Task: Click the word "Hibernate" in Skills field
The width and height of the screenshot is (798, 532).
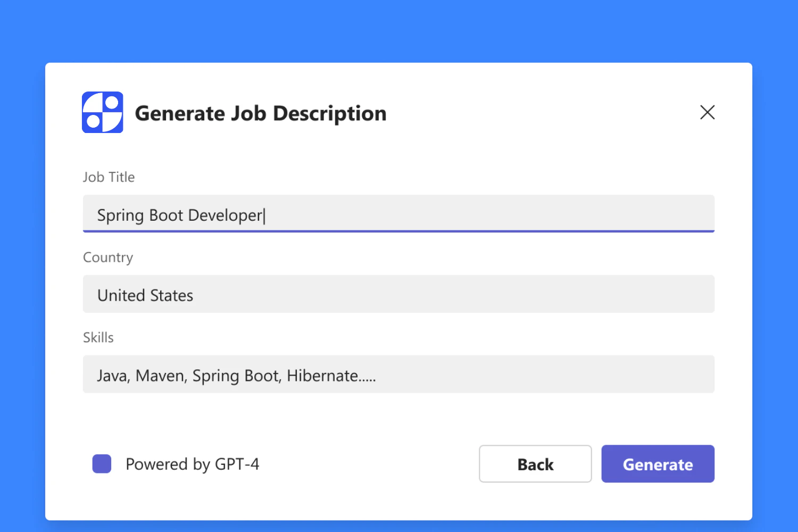Action: tap(322, 376)
